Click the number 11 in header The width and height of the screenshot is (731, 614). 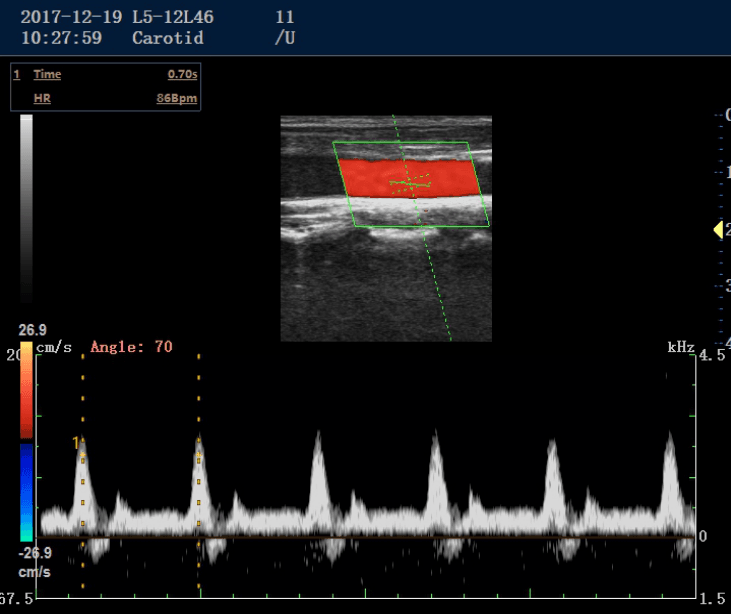pyautogui.click(x=285, y=17)
